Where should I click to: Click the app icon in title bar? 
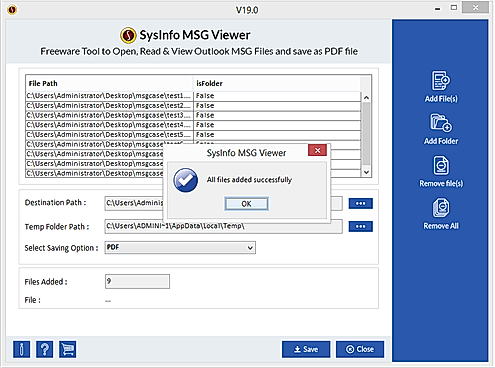(12, 10)
